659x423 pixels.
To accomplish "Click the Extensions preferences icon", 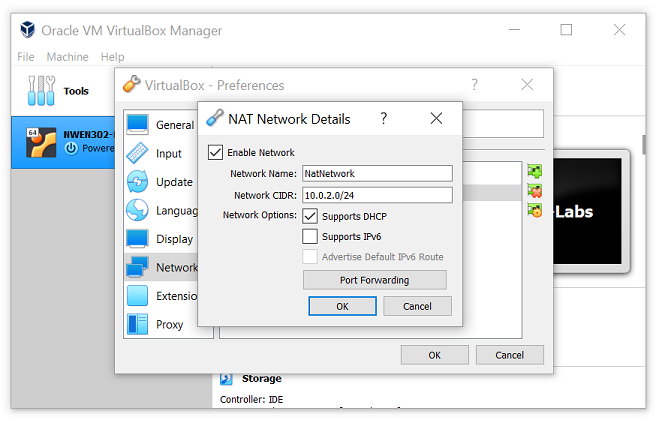I will tap(137, 296).
